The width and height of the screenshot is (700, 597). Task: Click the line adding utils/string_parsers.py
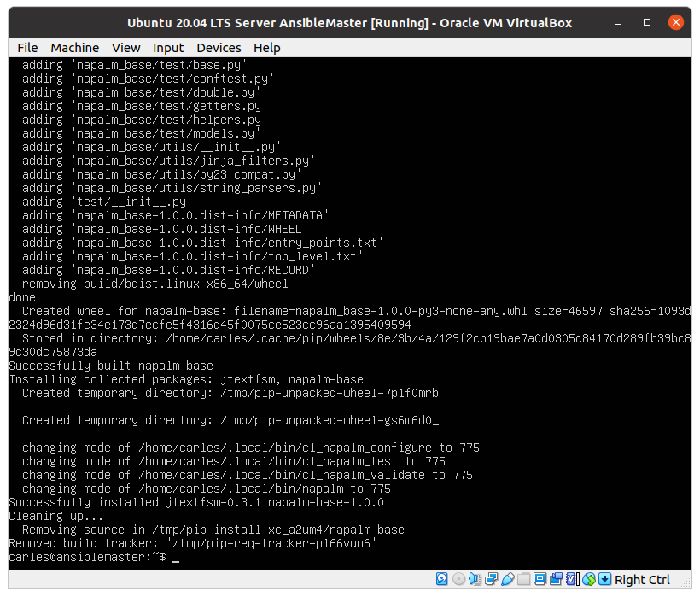[172, 189]
